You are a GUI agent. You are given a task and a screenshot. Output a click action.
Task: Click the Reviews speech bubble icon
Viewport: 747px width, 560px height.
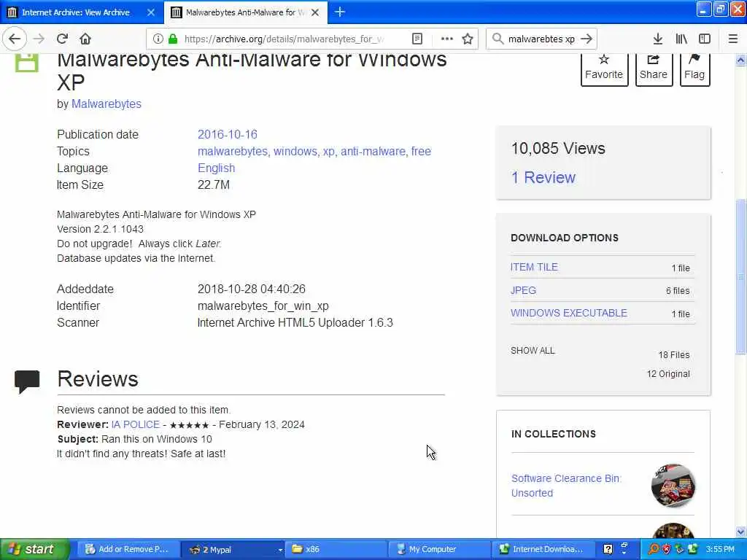27,381
